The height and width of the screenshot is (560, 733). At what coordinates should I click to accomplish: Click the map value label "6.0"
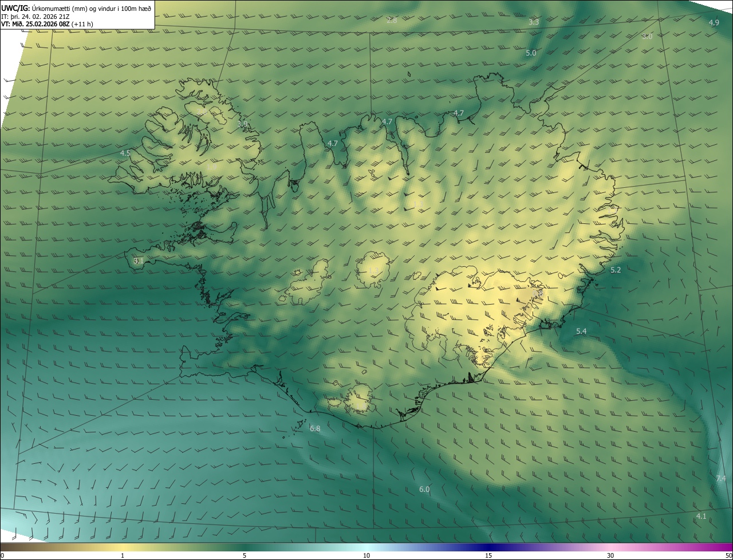click(424, 490)
